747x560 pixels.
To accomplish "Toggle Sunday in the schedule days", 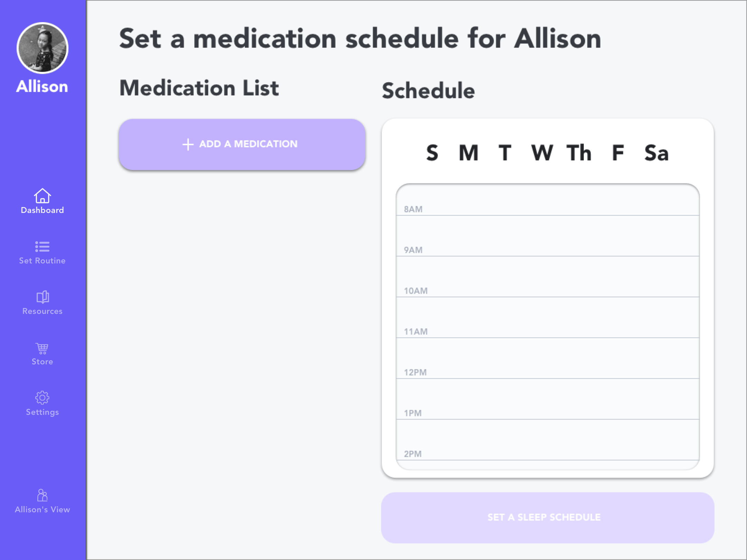I will click(432, 153).
